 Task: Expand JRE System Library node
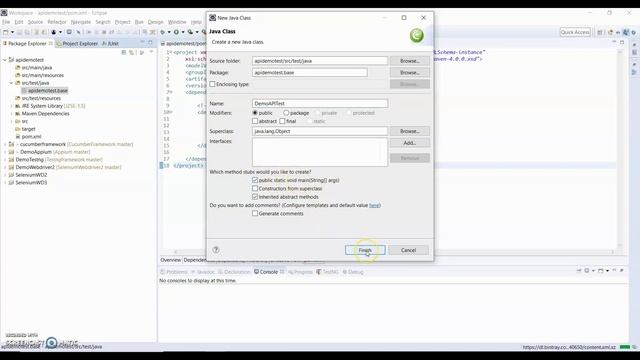(x=11, y=106)
